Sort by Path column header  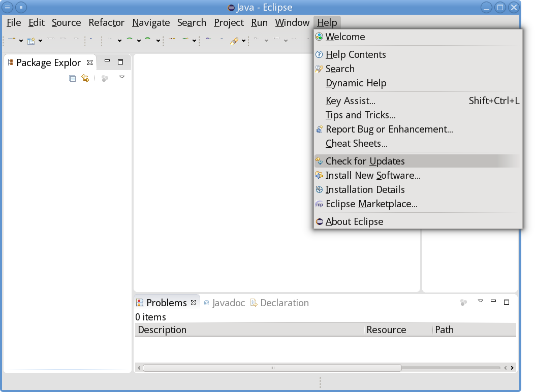[x=475, y=330]
